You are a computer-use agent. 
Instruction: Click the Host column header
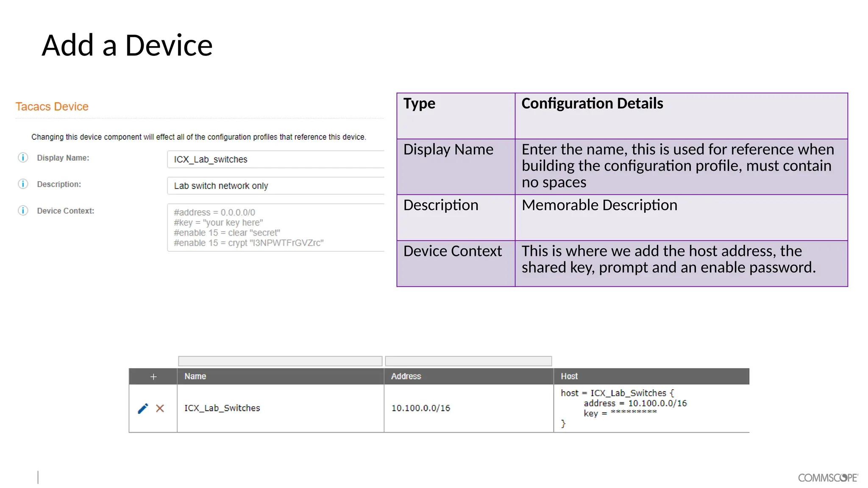(651, 376)
